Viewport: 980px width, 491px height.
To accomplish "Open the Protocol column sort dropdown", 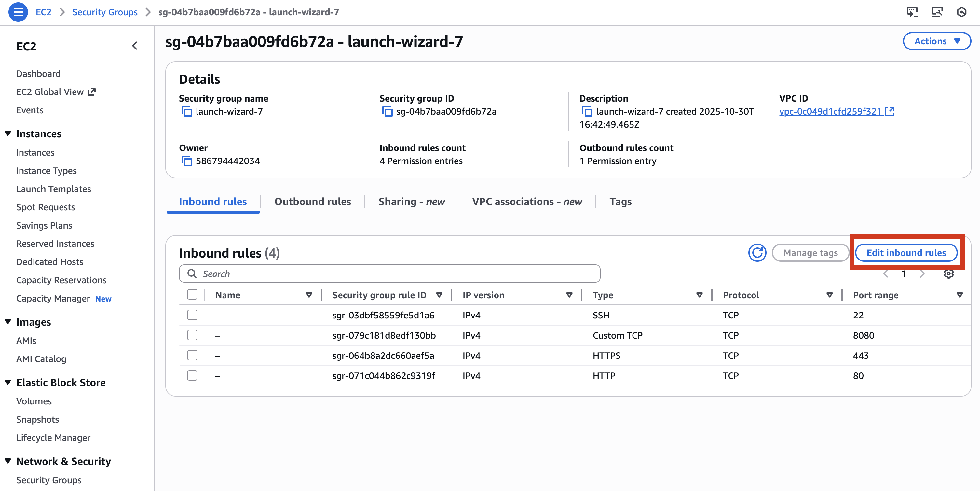I will click(829, 295).
